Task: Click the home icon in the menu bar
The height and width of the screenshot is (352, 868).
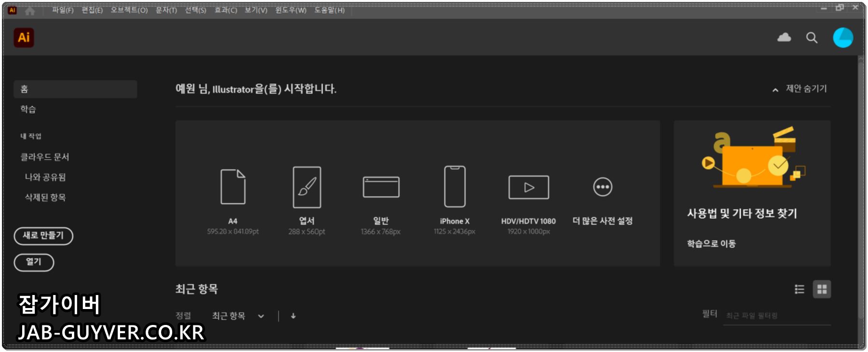Action: tap(30, 10)
